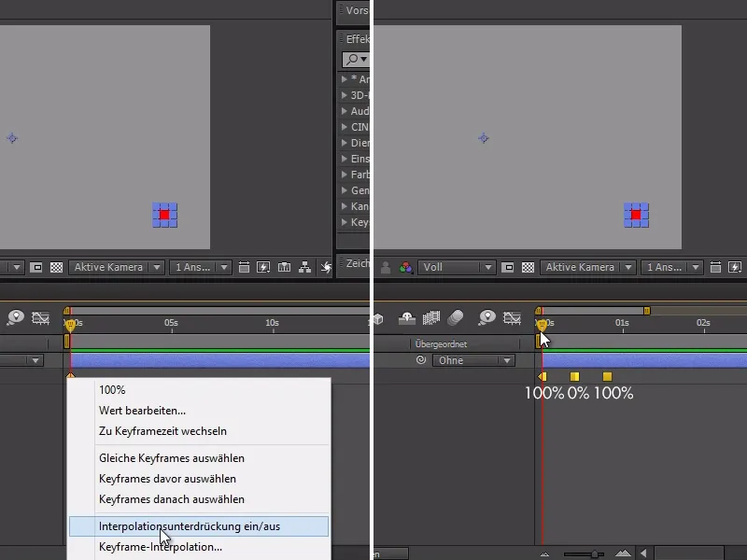Viewport: 747px width, 560px height.
Task: Choose Keyframes davor auswählen
Action: [167, 479]
